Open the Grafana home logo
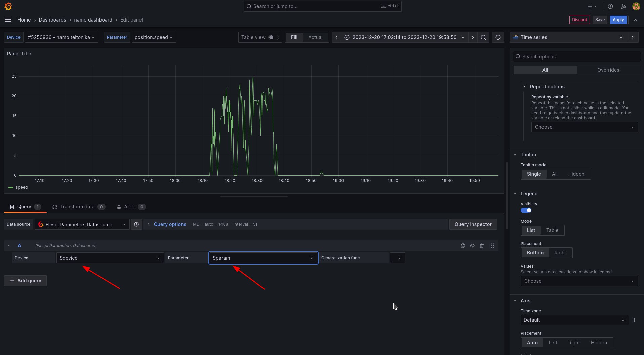The height and width of the screenshot is (355, 644). tap(8, 6)
